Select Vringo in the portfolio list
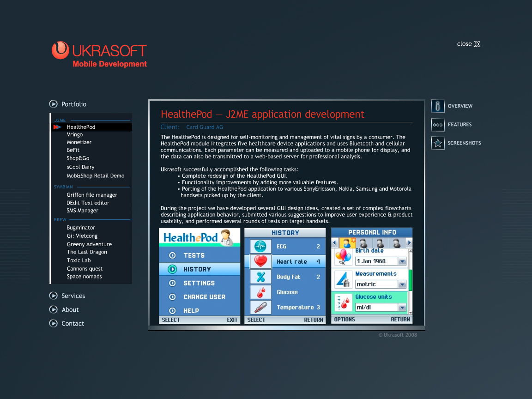This screenshot has width=532, height=399. (75, 134)
